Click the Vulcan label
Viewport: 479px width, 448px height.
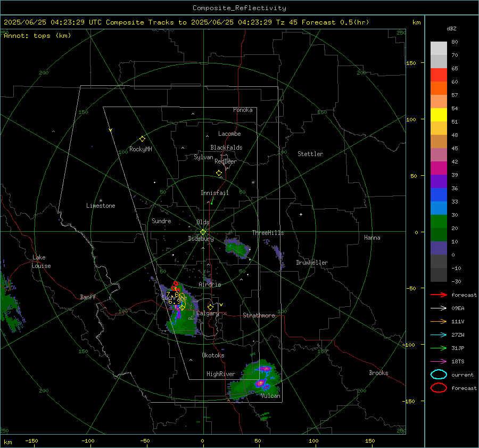coord(271,396)
